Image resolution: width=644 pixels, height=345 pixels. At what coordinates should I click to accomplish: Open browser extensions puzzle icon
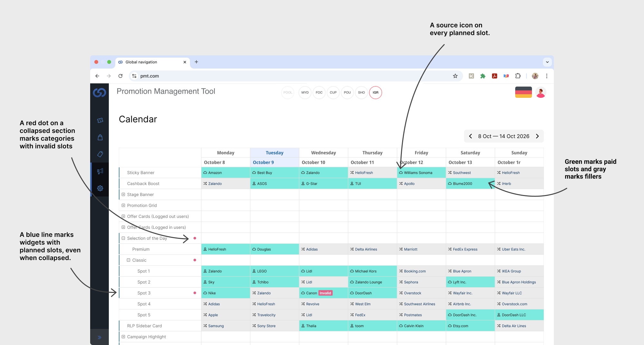(518, 76)
